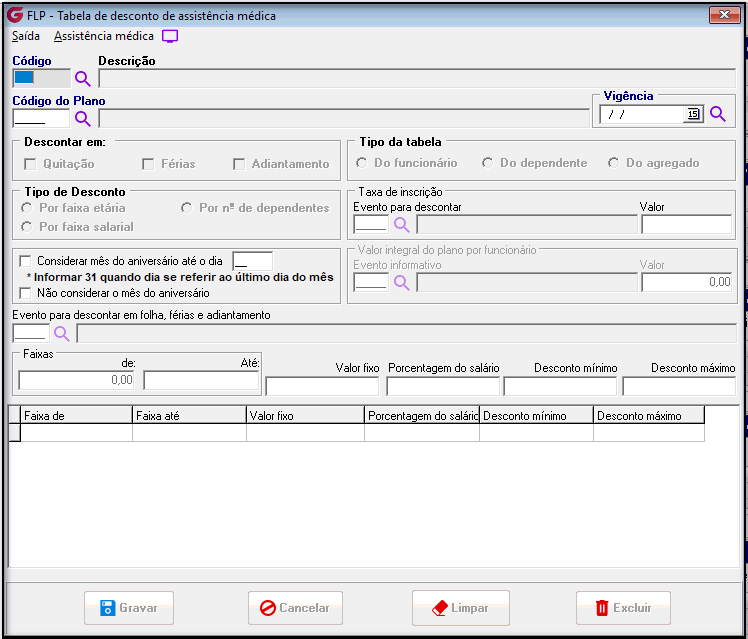Image resolution: width=748 pixels, height=639 pixels.
Task: Click the 'Desconto mínimo' grid column header
Action: click(x=537, y=415)
